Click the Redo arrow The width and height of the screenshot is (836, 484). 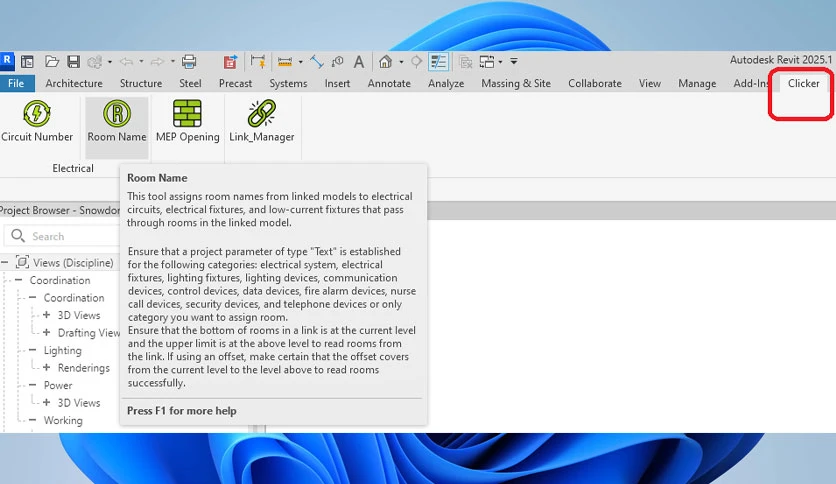(157, 62)
